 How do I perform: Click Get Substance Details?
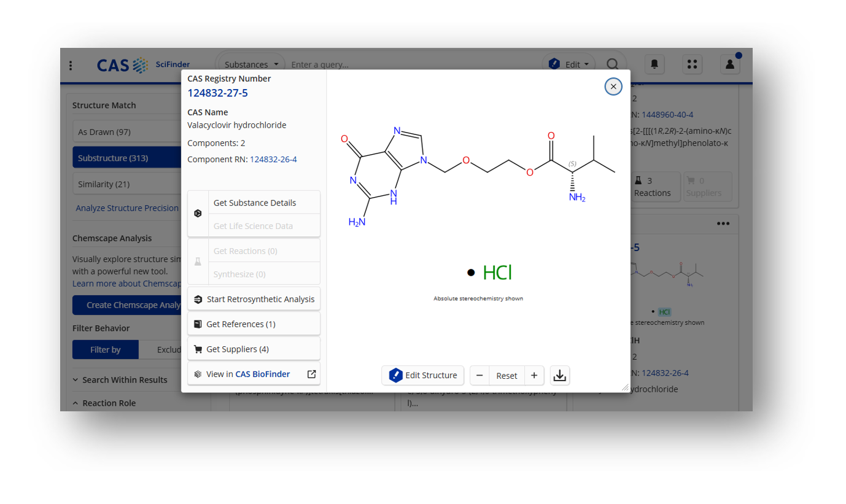click(x=264, y=203)
